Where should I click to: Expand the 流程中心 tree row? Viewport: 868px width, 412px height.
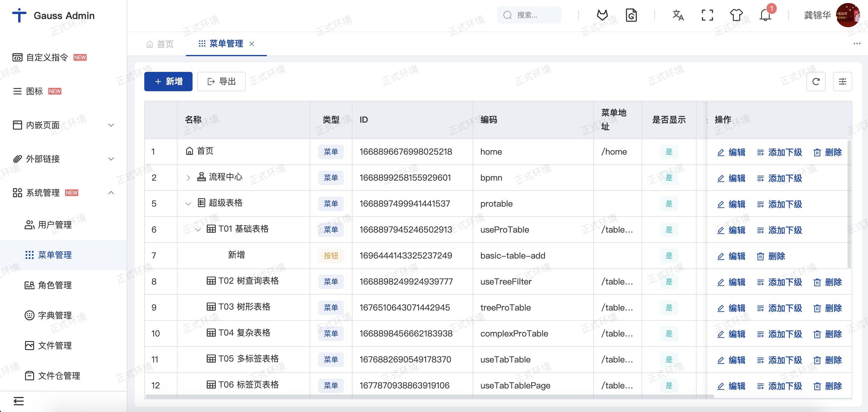pyautogui.click(x=188, y=178)
